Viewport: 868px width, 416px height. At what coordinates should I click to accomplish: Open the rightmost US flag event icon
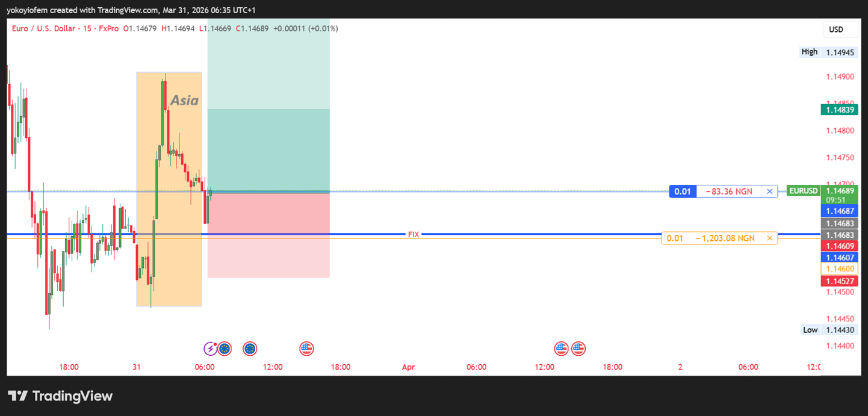click(x=578, y=349)
